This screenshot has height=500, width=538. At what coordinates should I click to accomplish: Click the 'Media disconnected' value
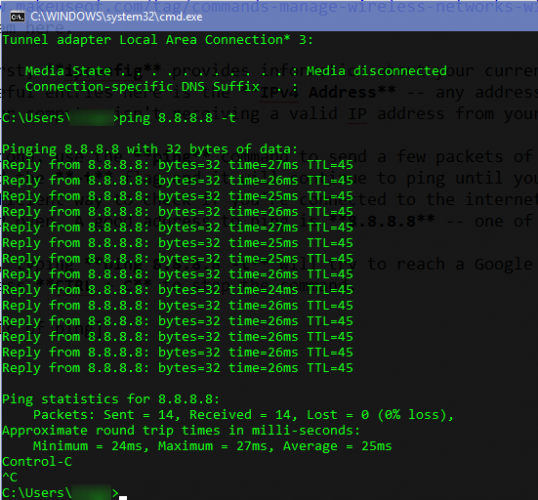tap(376, 71)
